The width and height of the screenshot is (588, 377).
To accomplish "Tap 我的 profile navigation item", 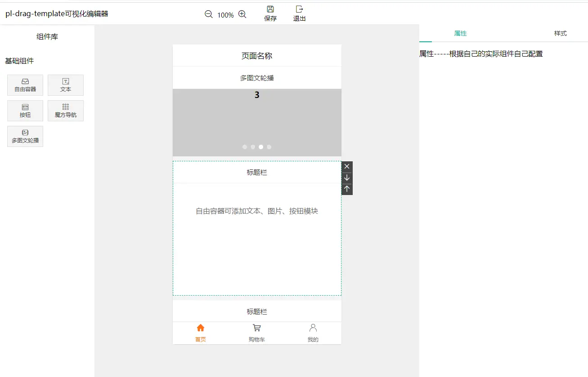I will click(313, 333).
